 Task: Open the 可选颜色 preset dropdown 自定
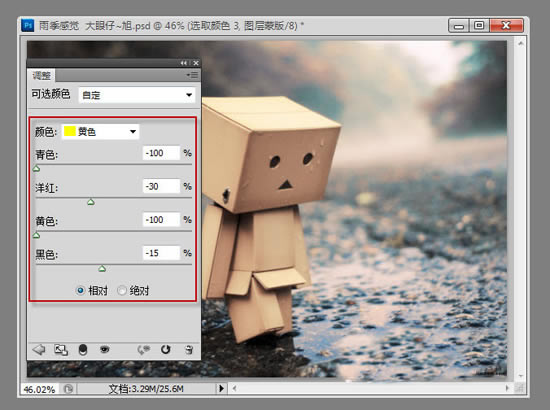tap(137, 95)
